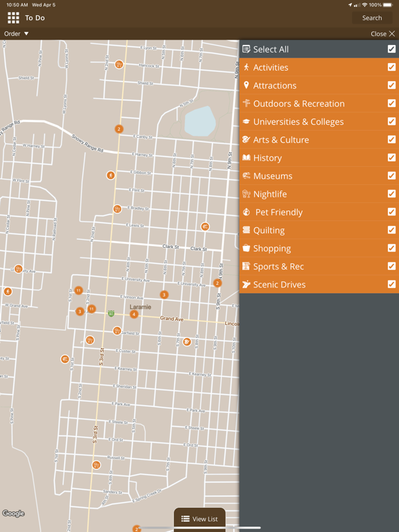This screenshot has width=399, height=532.
Task: Uncheck the Shopping checkbox
Action: pos(391,248)
